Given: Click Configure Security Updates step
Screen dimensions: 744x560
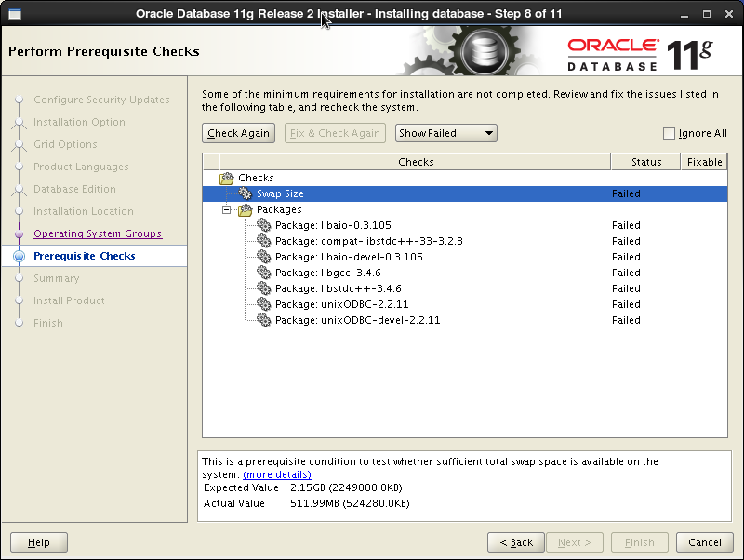Looking at the screenshot, I should [x=101, y=100].
